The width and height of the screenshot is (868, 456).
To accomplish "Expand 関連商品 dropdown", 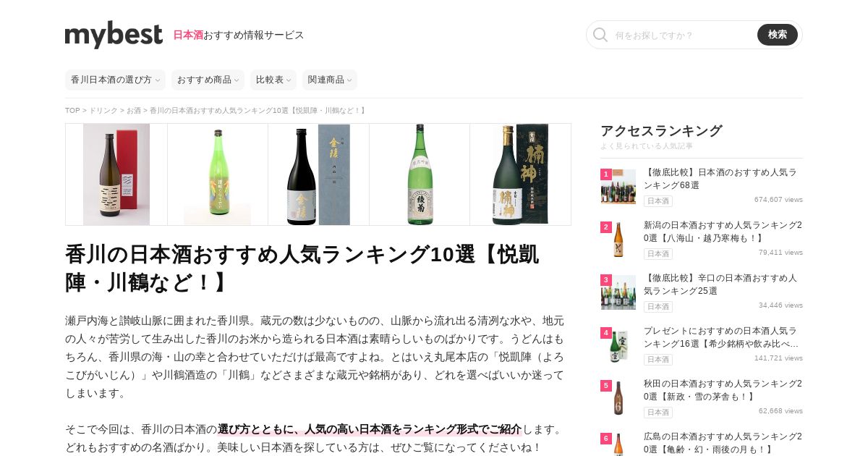I will coord(330,80).
